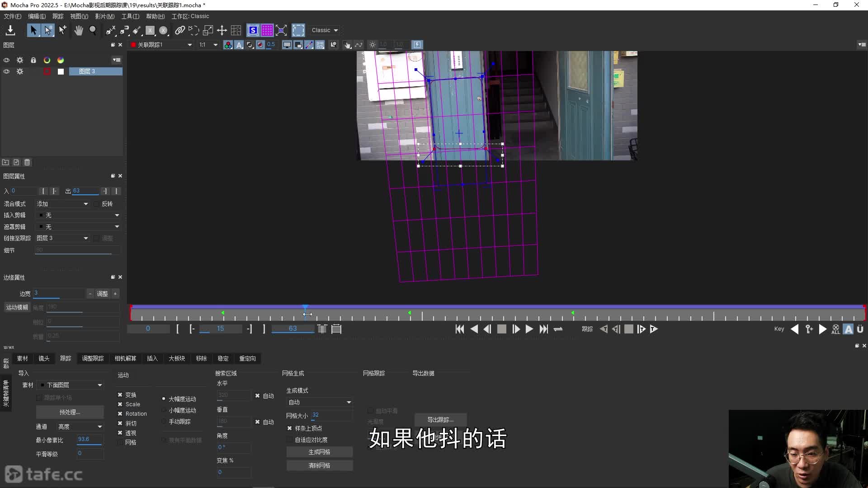Open the 插入剪辑 dropdown
The height and width of the screenshot is (488, 868).
78,216
